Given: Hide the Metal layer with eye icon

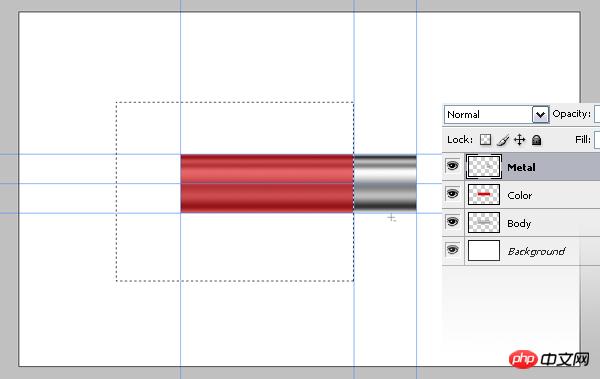Looking at the screenshot, I should coord(452,166).
